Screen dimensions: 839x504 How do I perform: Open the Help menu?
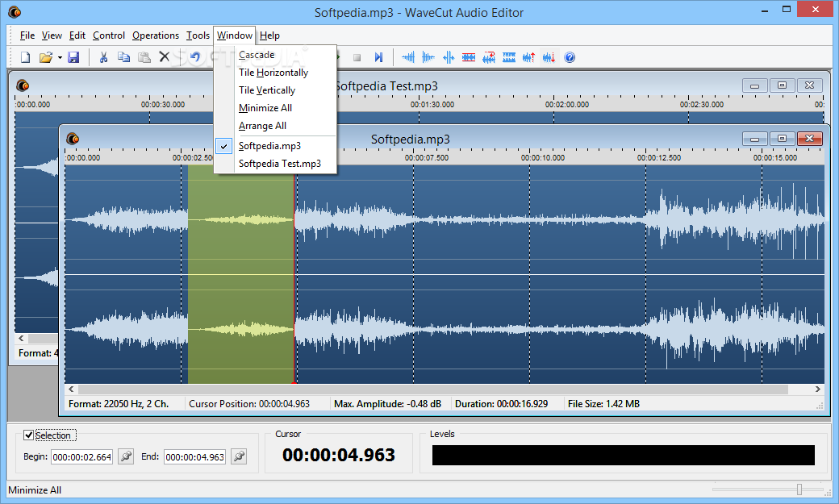269,35
